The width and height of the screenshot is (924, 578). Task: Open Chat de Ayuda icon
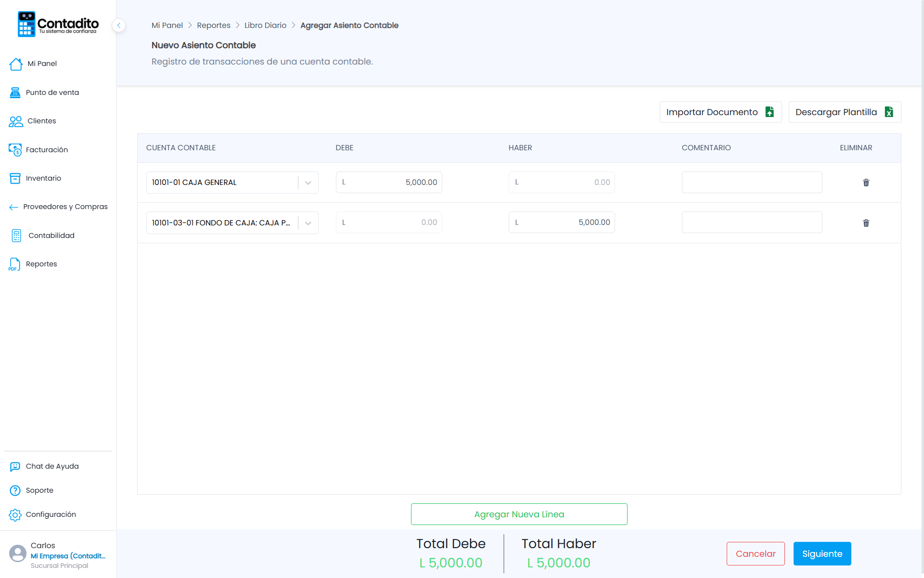point(15,466)
